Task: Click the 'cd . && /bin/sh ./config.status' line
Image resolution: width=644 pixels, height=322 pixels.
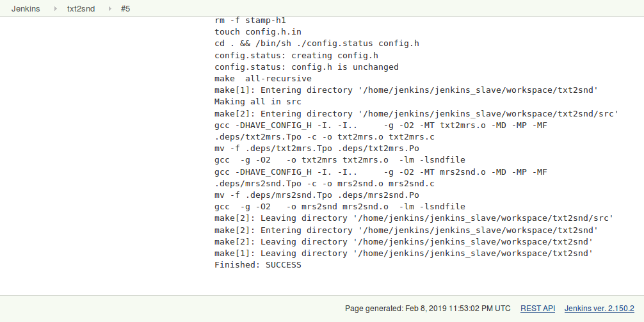Action: click(x=317, y=44)
